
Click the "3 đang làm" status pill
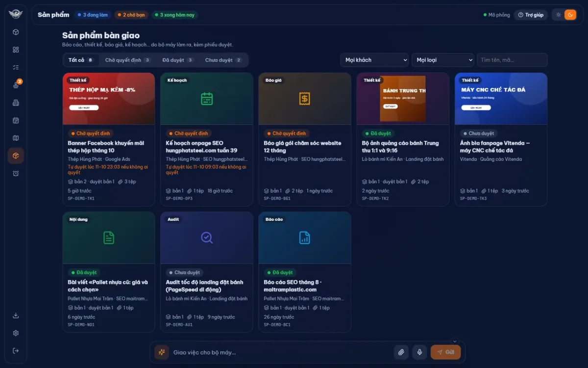[93, 15]
